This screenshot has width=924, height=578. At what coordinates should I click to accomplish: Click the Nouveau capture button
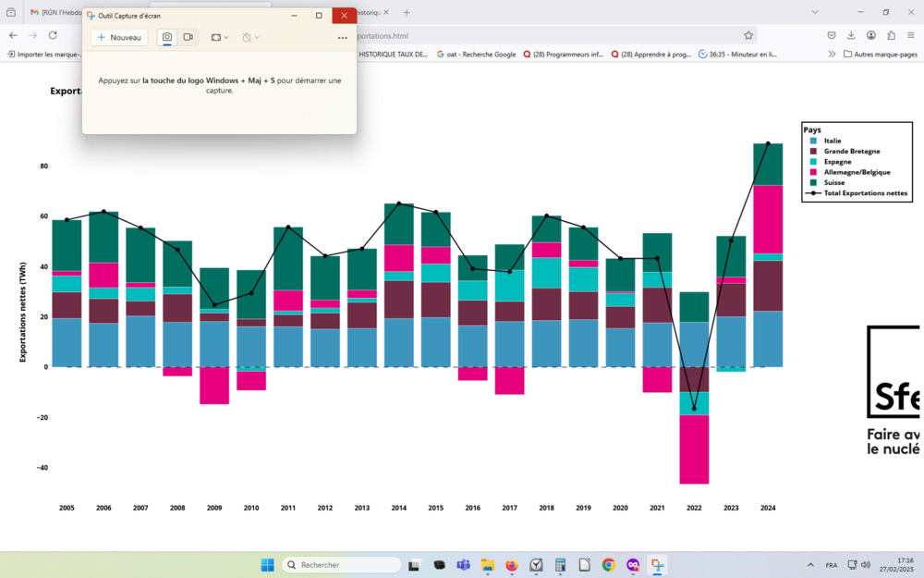119,37
